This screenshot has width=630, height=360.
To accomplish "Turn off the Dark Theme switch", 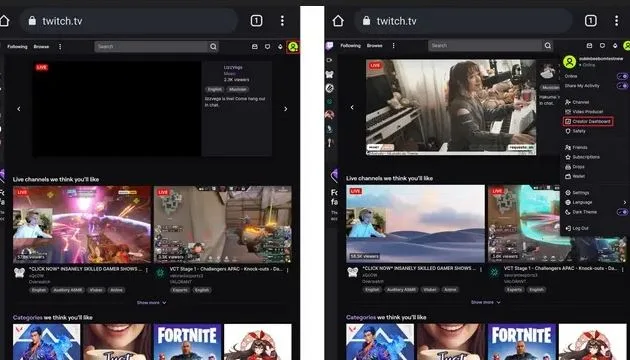I will [x=622, y=212].
